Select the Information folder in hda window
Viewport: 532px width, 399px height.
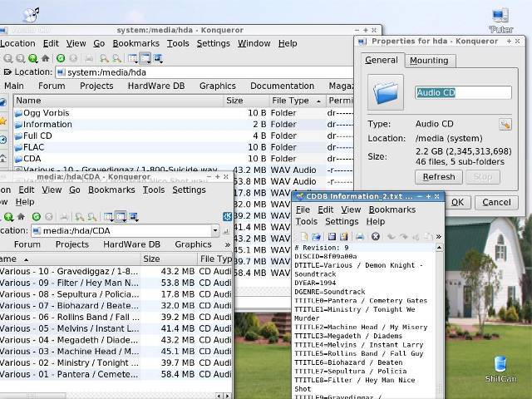click(x=43, y=125)
